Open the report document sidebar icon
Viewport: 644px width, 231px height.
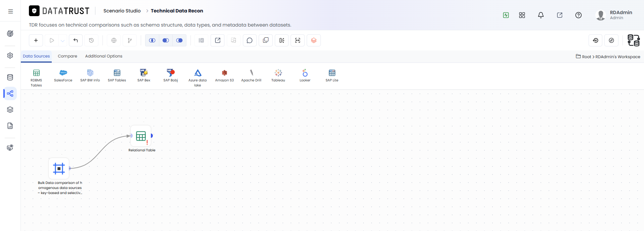click(10, 126)
